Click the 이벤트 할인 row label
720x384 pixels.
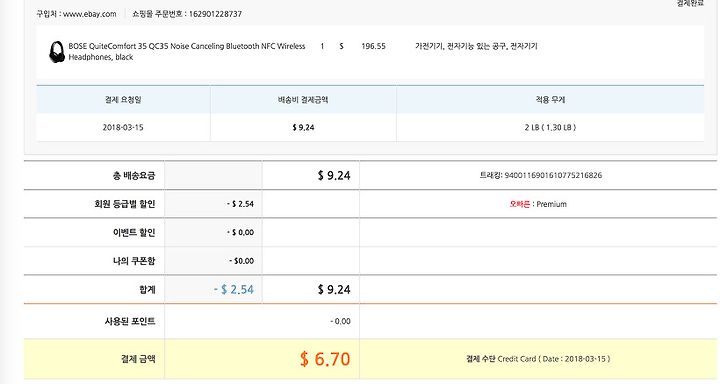(134, 232)
